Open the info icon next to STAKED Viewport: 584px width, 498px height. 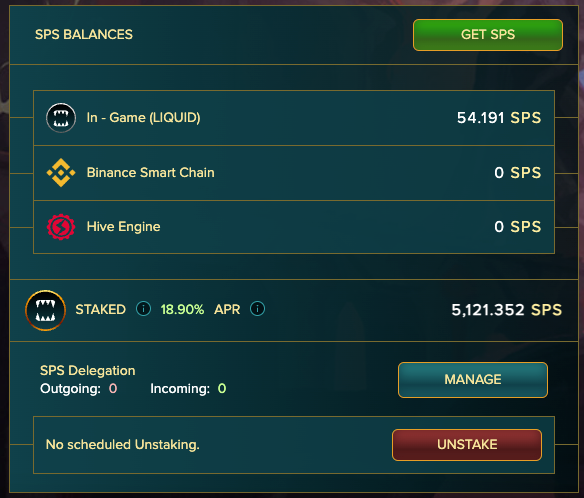(143, 309)
